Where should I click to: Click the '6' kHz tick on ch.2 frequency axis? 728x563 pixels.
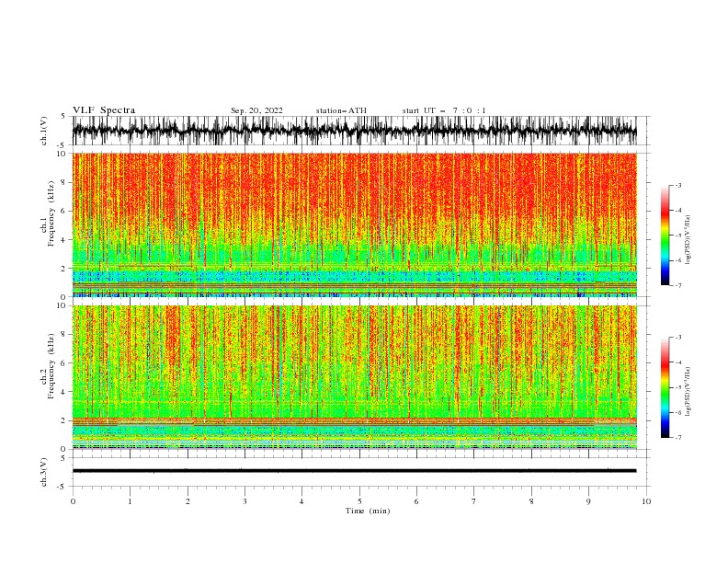pyautogui.click(x=64, y=363)
